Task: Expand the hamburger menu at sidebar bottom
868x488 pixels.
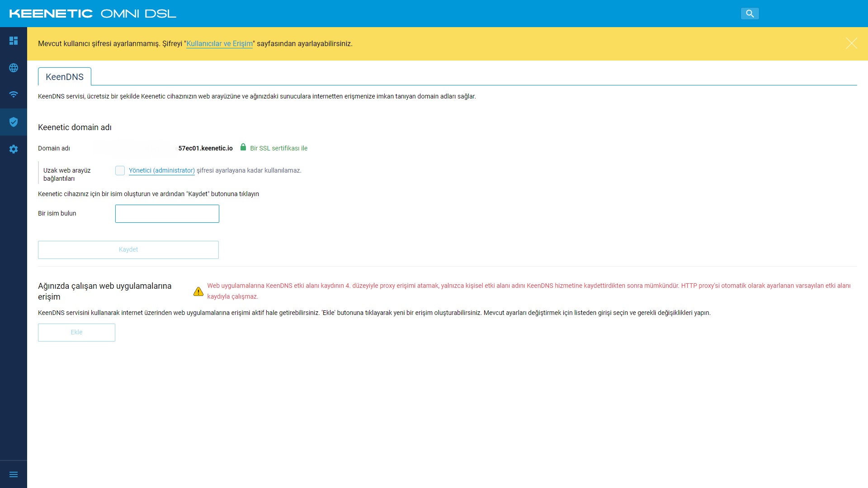Action: pos(14,474)
